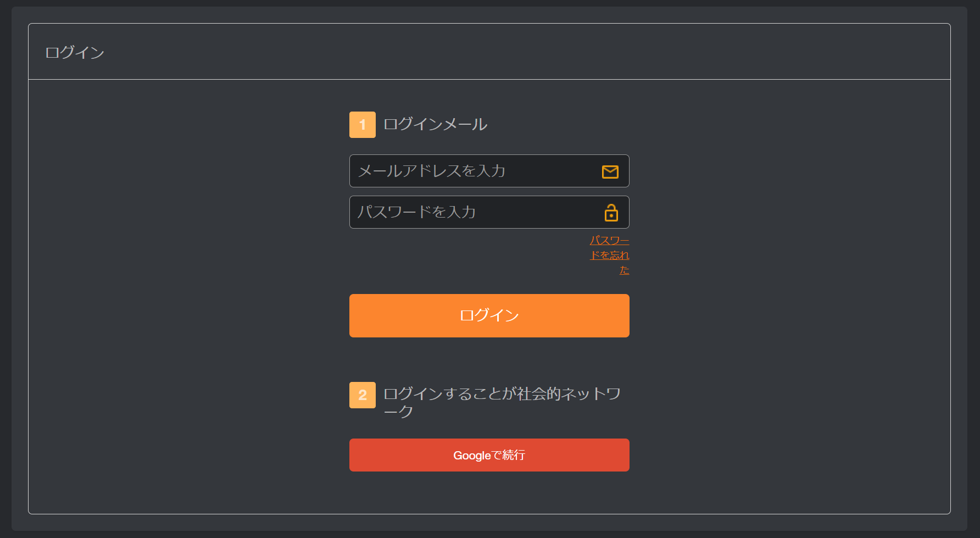The height and width of the screenshot is (538, 980).
Task: Click the orange step 1 badge
Action: 363,125
